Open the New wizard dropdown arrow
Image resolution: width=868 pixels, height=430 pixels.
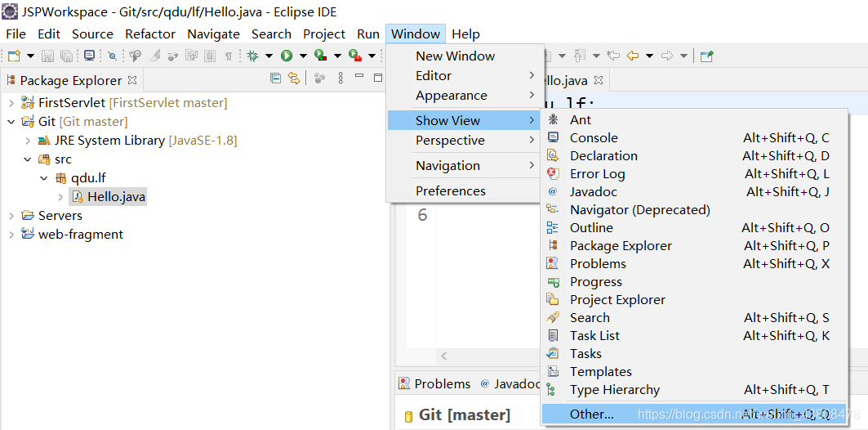coord(30,56)
